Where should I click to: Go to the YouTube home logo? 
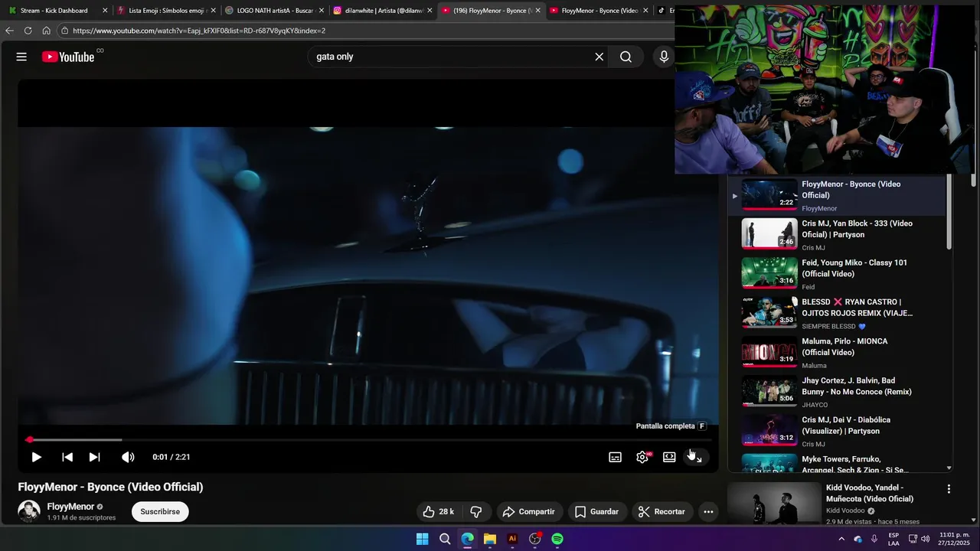point(68,57)
